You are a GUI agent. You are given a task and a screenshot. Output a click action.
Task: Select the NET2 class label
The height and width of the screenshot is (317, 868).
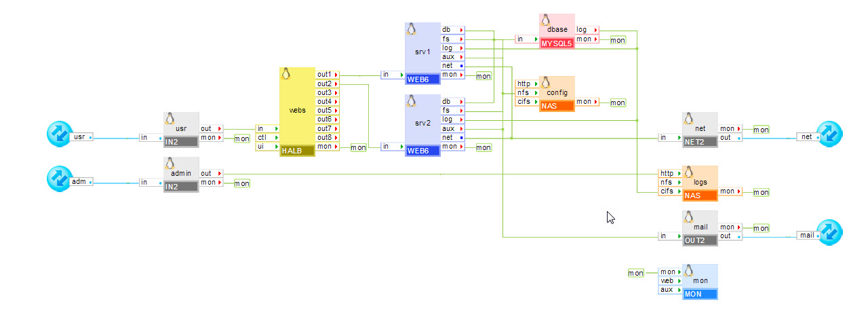pyautogui.click(x=700, y=143)
